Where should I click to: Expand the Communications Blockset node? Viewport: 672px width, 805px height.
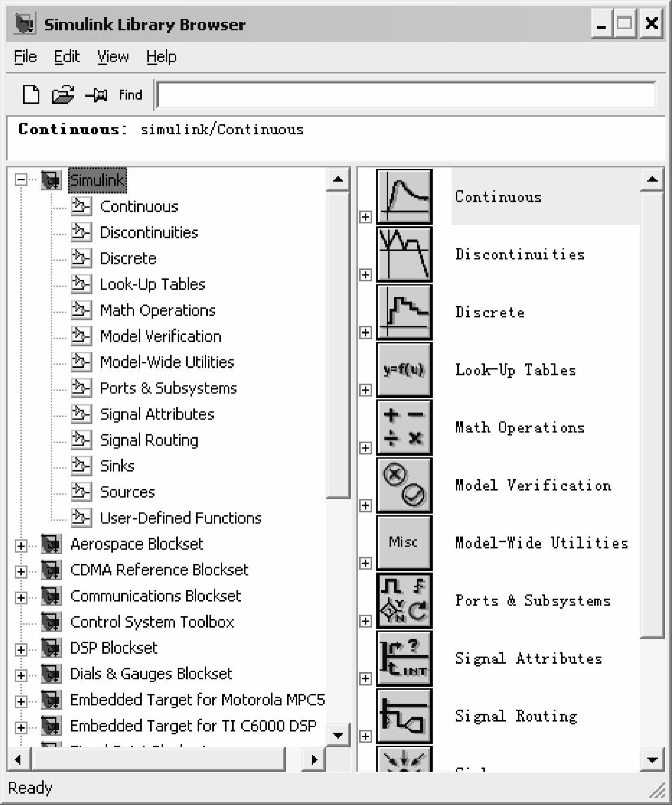coord(20,597)
